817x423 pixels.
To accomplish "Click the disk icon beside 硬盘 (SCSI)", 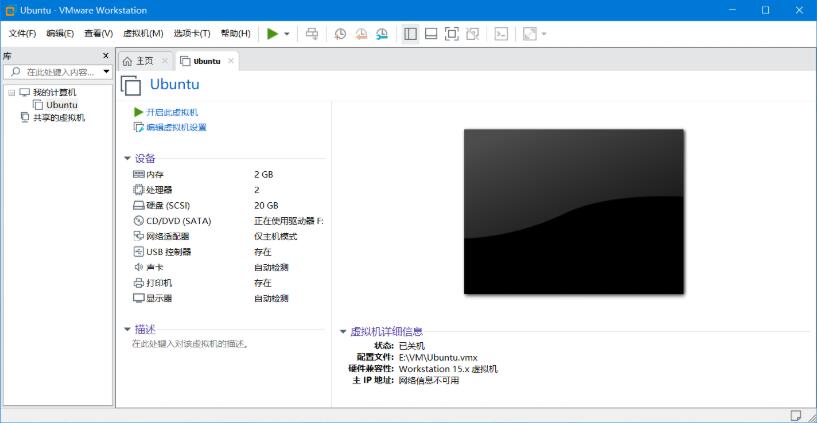I will (x=139, y=205).
